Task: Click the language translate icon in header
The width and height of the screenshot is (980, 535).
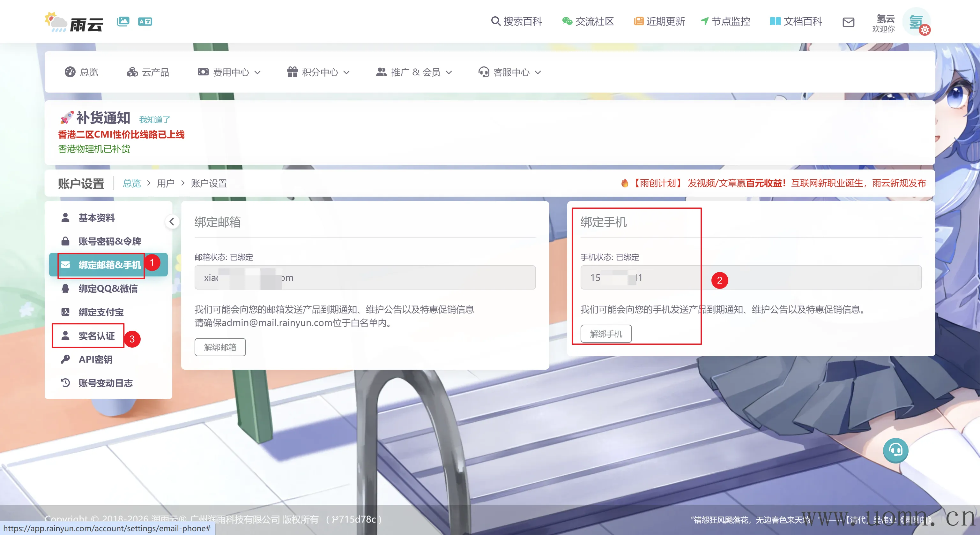Action: pos(145,21)
